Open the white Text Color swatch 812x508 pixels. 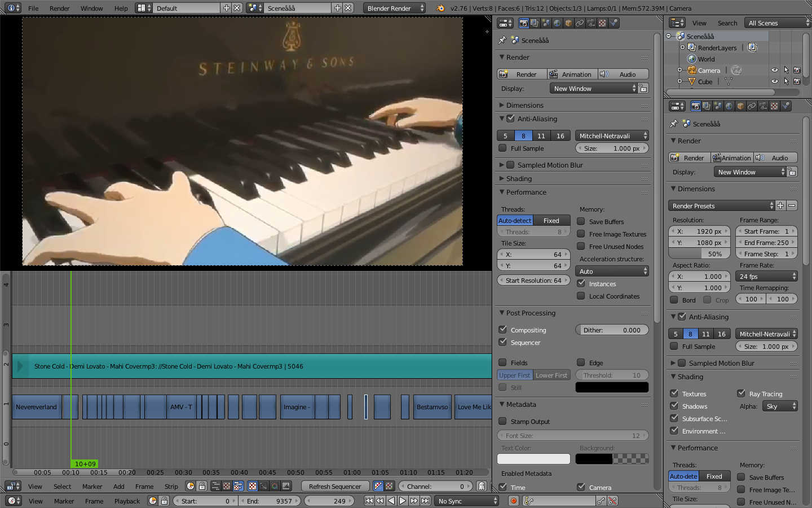point(533,458)
